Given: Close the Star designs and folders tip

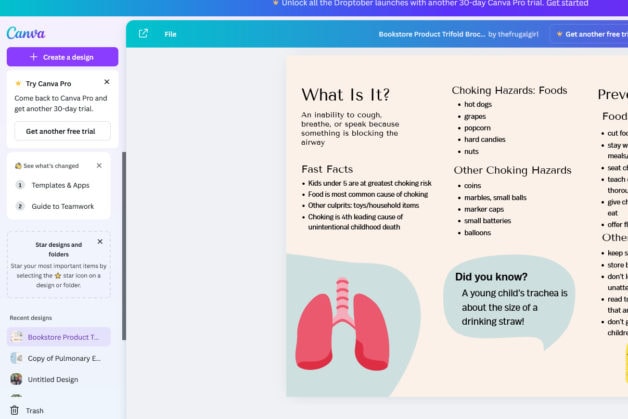Looking at the screenshot, I should click(100, 241).
